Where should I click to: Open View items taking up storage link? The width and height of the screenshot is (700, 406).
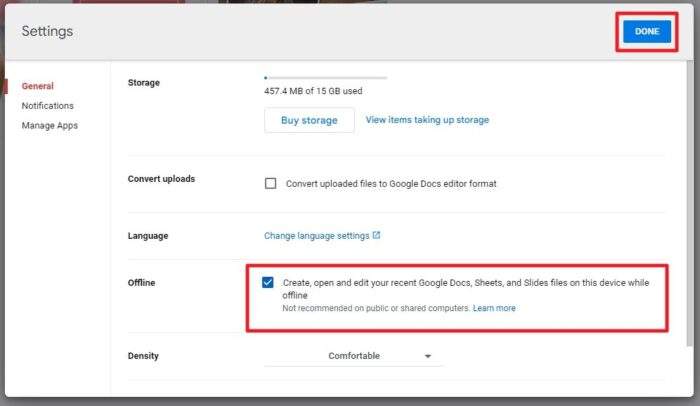pyautogui.click(x=427, y=120)
